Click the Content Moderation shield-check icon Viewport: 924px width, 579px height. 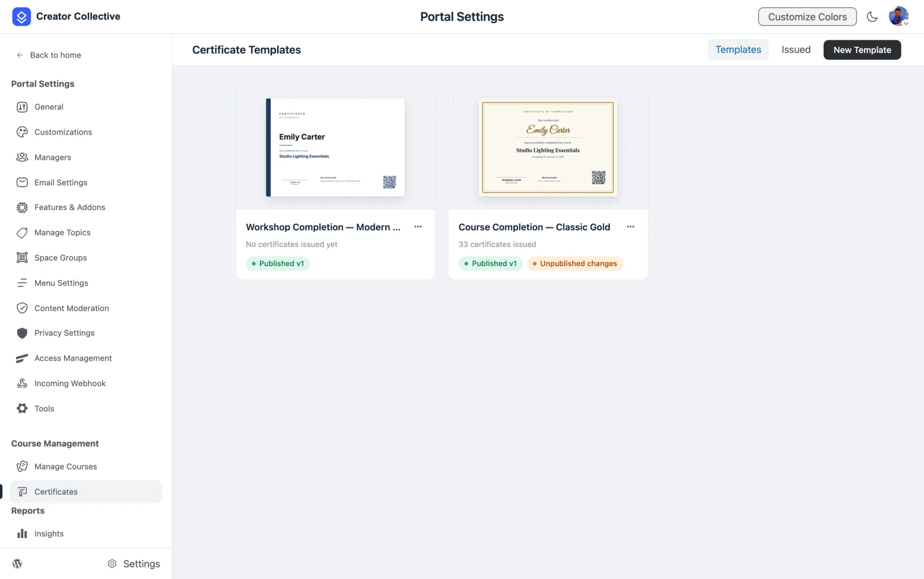[x=22, y=308]
